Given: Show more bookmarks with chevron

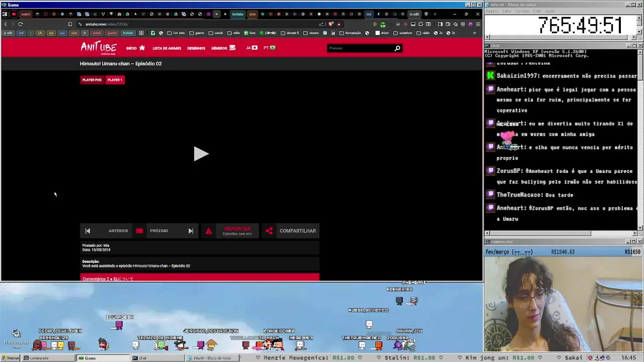Looking at the screenshot, I should [474, 33].
